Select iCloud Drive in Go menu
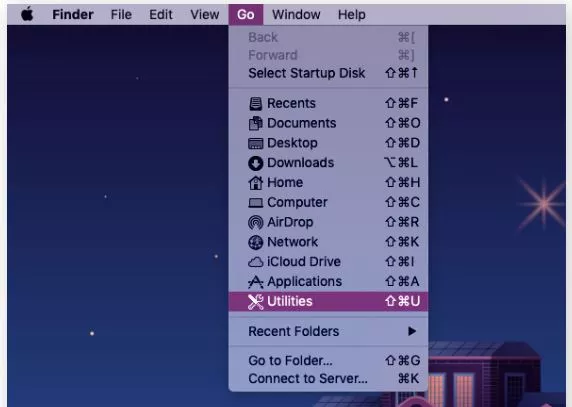The image size is (572, 407). point(328,262)
